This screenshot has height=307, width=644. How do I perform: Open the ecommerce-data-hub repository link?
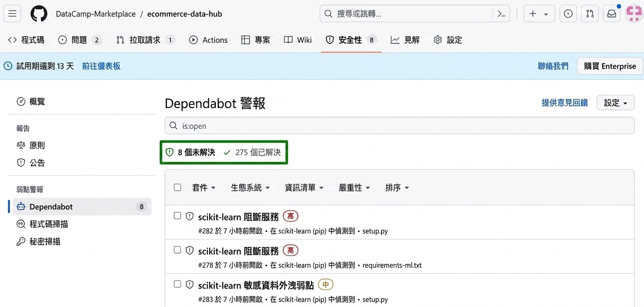pyautogui.click(x=185, y=14)
